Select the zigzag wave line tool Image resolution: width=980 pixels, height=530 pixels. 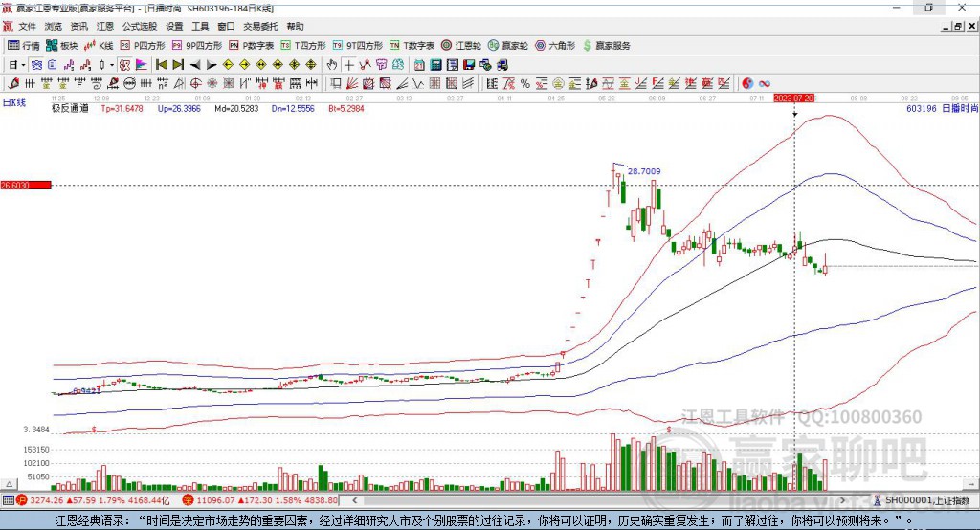coord(419,83)
